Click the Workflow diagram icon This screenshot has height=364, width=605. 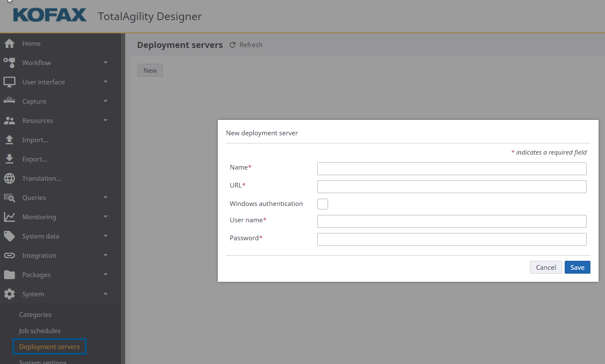pyautogui.click(x=9, y=63)
